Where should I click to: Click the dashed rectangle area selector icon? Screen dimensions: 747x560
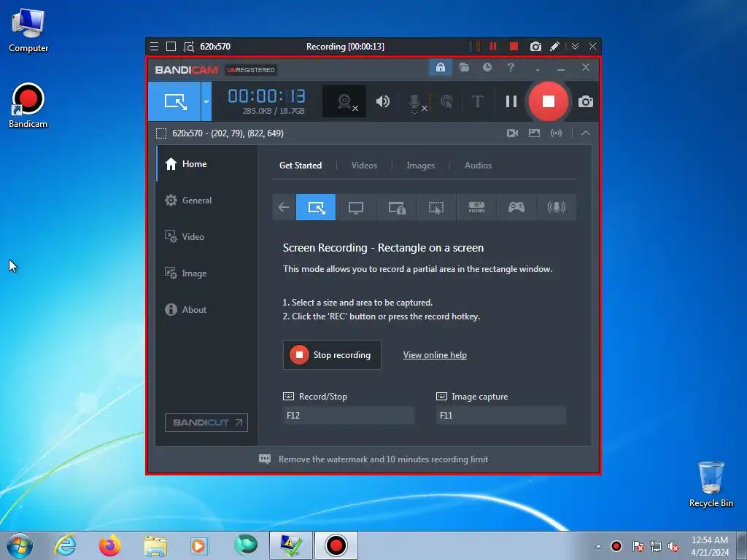pyautogui.click(x=161, y=133)
